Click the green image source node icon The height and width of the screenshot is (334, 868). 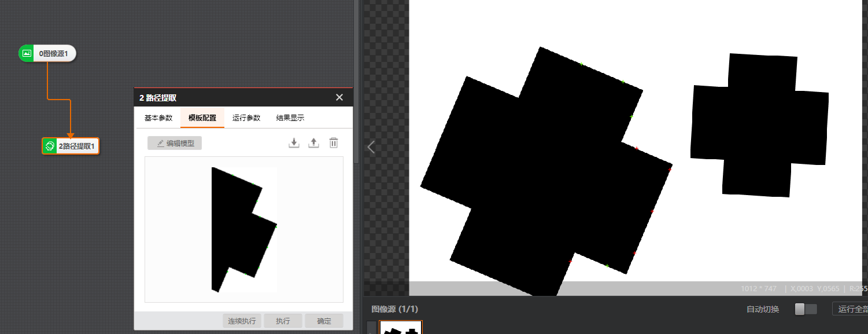27,54
